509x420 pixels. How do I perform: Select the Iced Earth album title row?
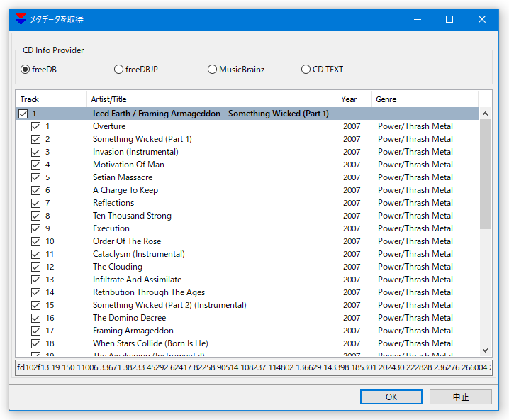tap(247, 114)
